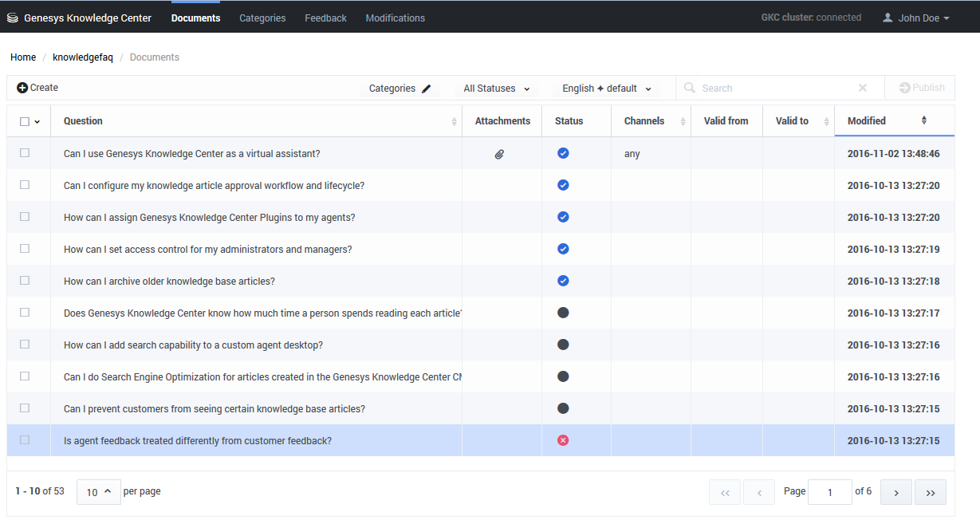Click the pencil icon next to Categories
Image resolution: width=980 pixels, height=520 pixels.
427,89
